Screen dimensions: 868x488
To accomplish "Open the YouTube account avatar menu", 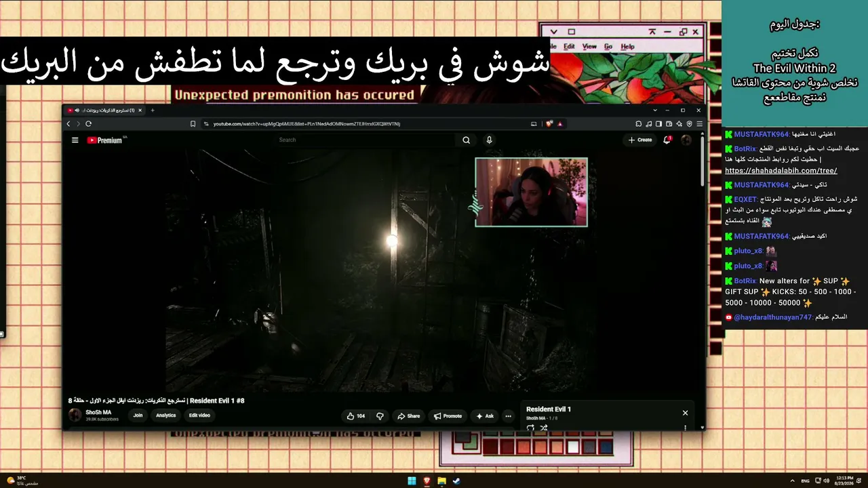I will point(686,140).
